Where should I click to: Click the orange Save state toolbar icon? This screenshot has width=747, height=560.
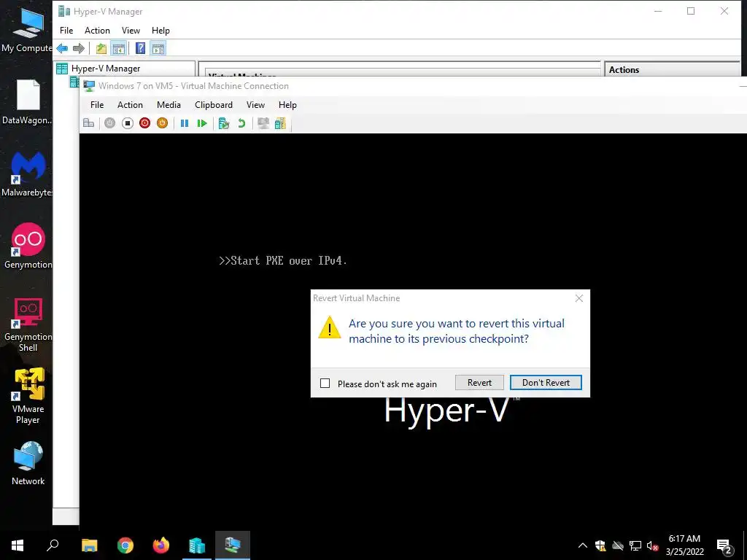click(163, 123)
